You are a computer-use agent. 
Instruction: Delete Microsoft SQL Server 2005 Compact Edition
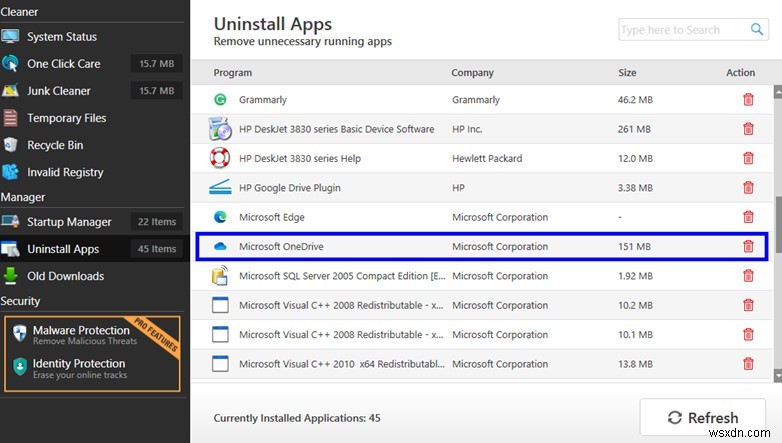coord(748,276)
